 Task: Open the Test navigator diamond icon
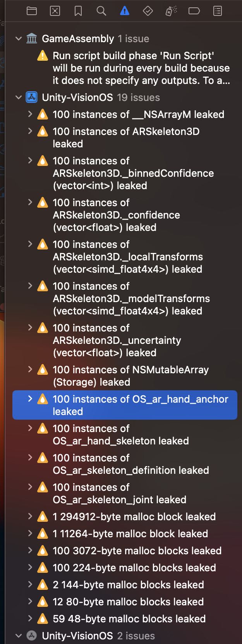[148, 11]
